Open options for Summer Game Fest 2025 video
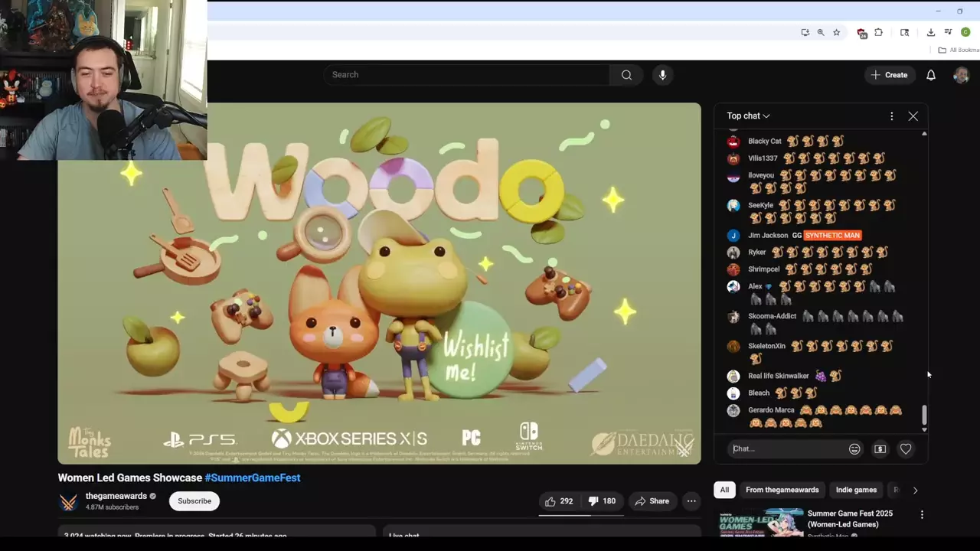The width and height of the screenshot is (980, 551). click(922, 515)
